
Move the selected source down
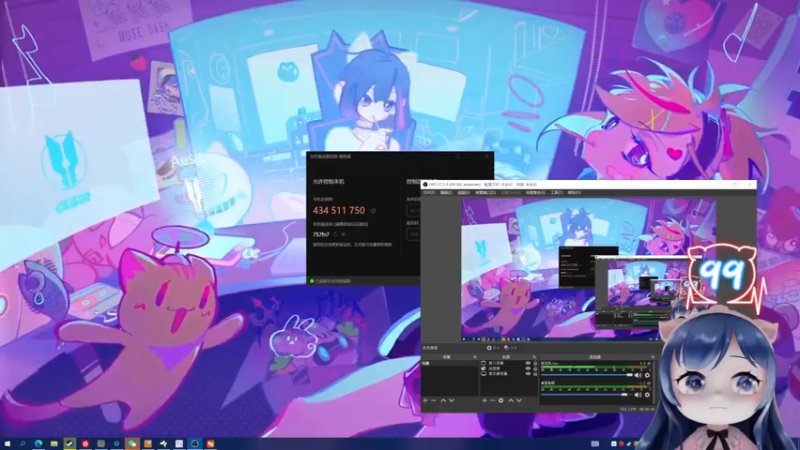click(x=519, y=401)
